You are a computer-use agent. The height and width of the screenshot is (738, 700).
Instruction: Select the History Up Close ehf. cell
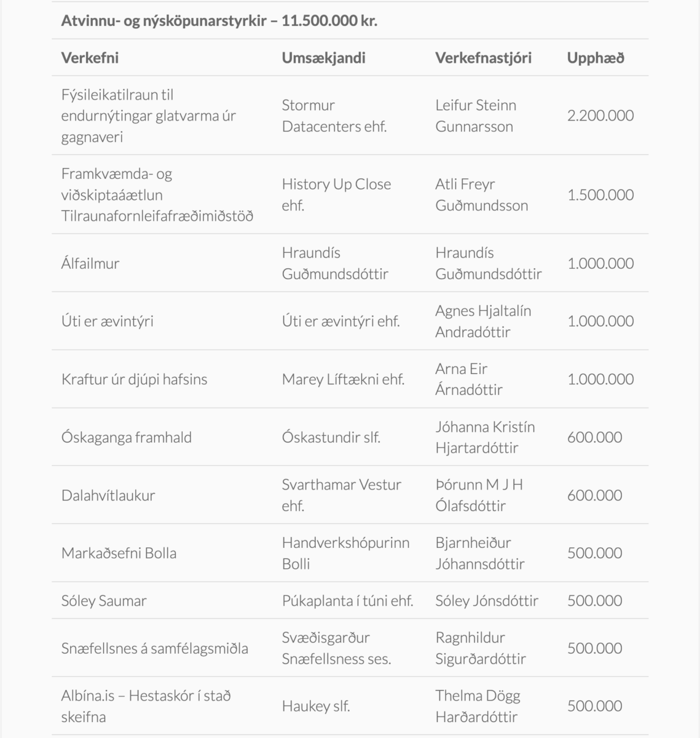[336, 194]
